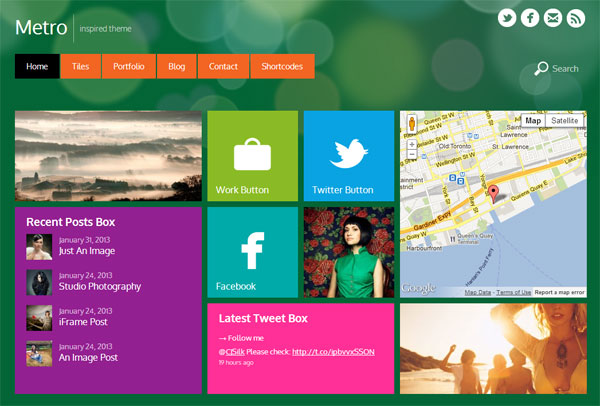Open the Studio Photography post link
The image size is (600, 406).
(x=99, y=286)
